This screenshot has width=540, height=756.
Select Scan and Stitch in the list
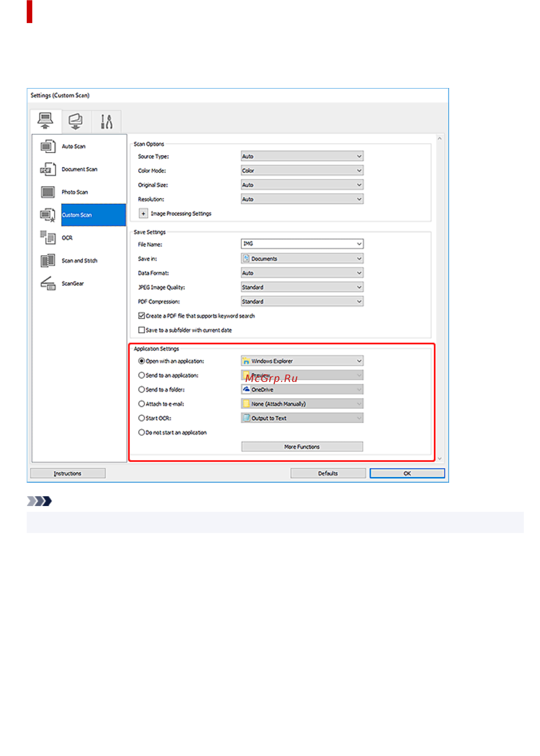tap(79, 261)
